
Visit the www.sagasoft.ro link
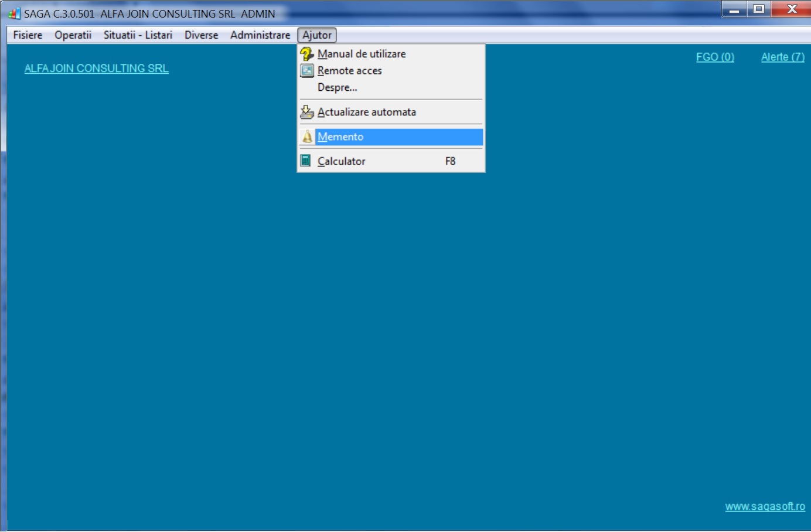click(765, 506)
